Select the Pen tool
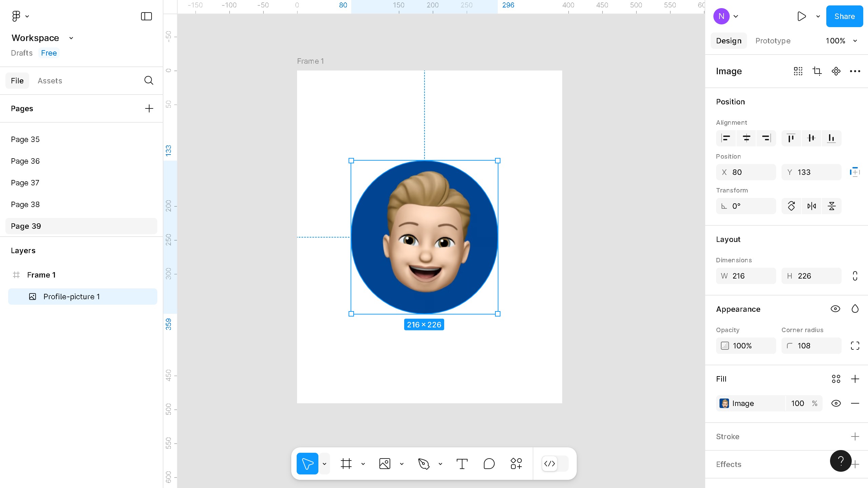The image size is (868, 488). (423, 464)
